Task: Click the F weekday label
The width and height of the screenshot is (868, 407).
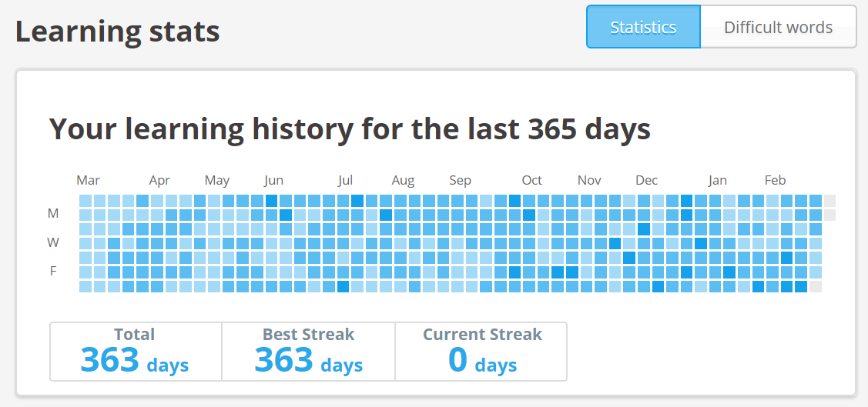Action: point(53,271)
